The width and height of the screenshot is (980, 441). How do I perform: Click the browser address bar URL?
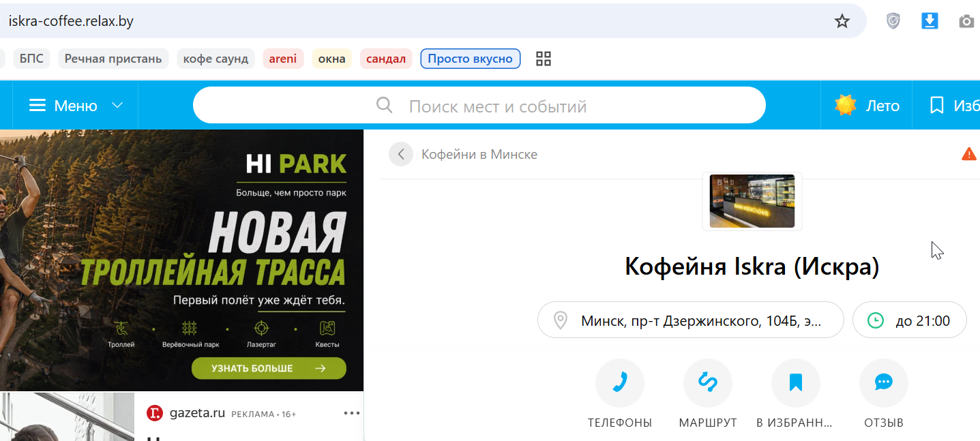click(x=71, y=21)
